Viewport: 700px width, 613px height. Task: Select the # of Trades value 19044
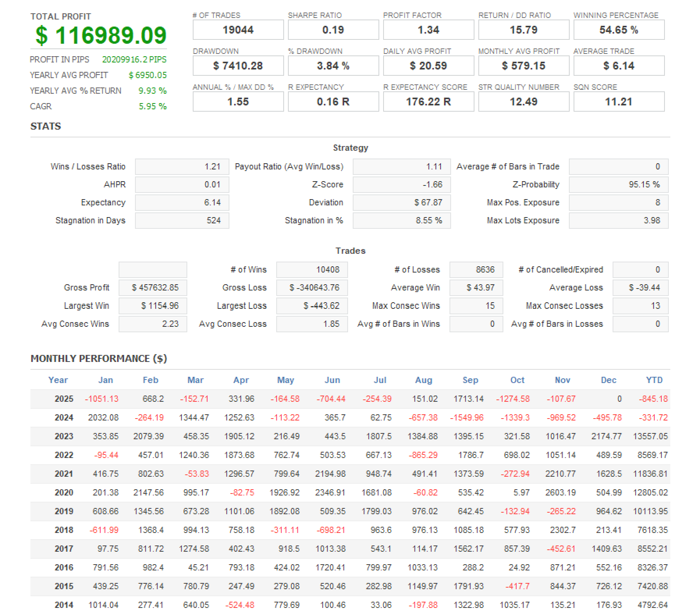[x=238, y=30]
